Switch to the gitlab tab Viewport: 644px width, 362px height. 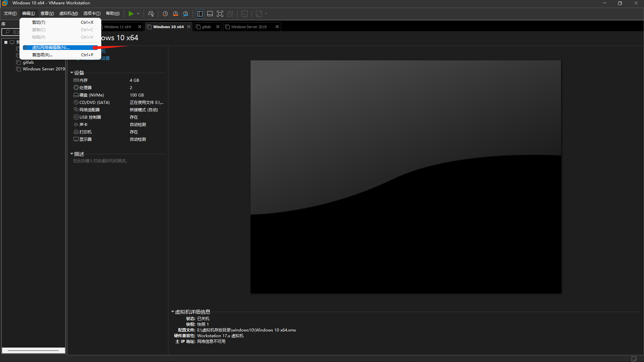tap(206, 27)
